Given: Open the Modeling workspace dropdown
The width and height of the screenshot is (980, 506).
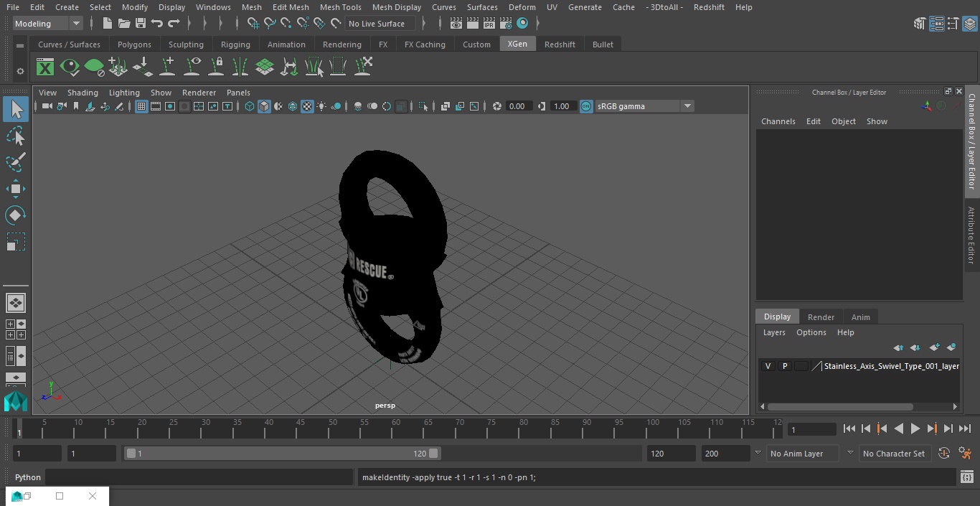Looking at the screenshot, I should (48, 24).
